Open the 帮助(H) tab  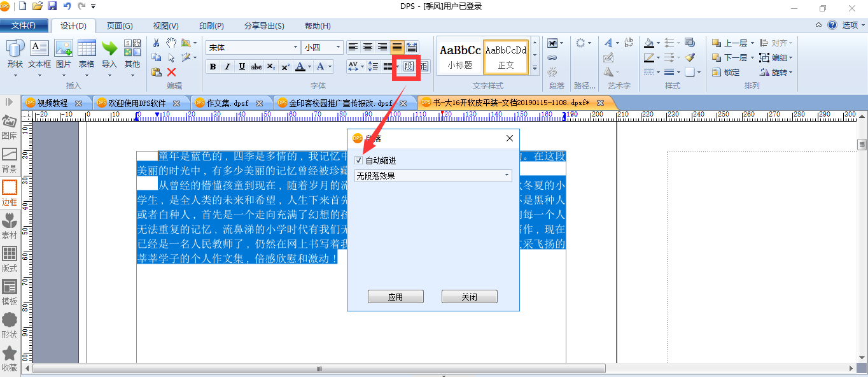coord(318,26)
